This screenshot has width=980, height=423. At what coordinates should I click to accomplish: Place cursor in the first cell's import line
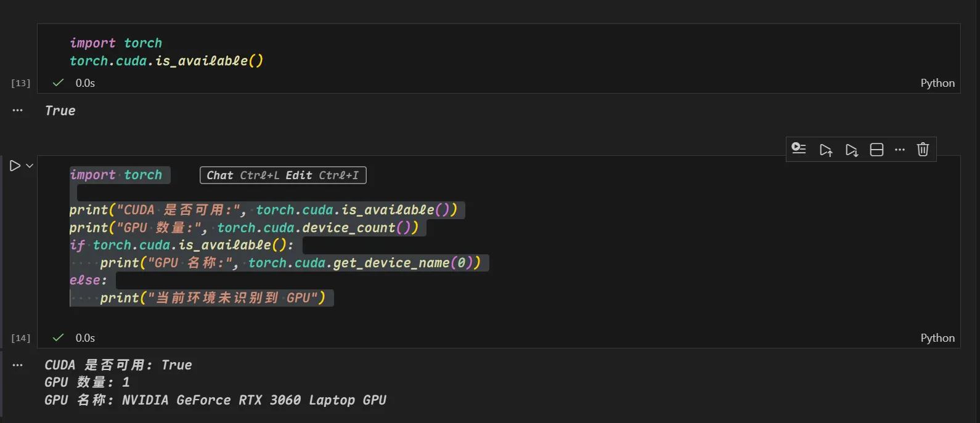[116, 43]
